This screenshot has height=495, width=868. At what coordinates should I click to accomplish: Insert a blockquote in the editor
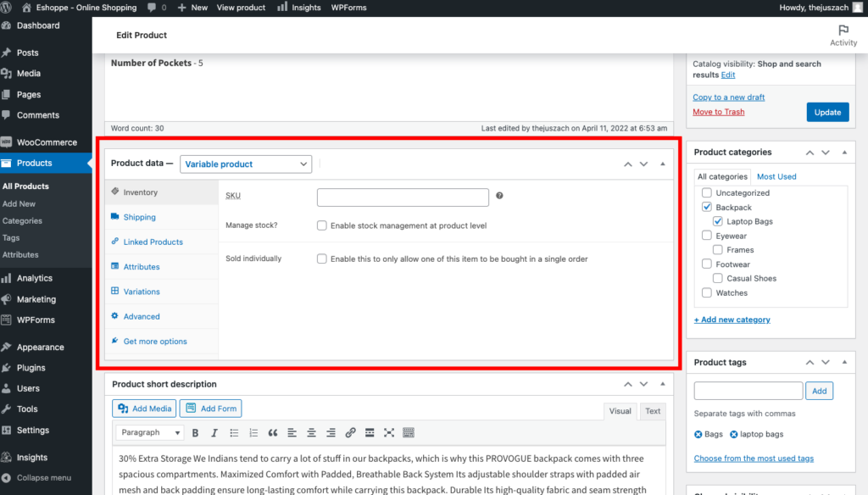pyautogui.click(x=273, y=432)
